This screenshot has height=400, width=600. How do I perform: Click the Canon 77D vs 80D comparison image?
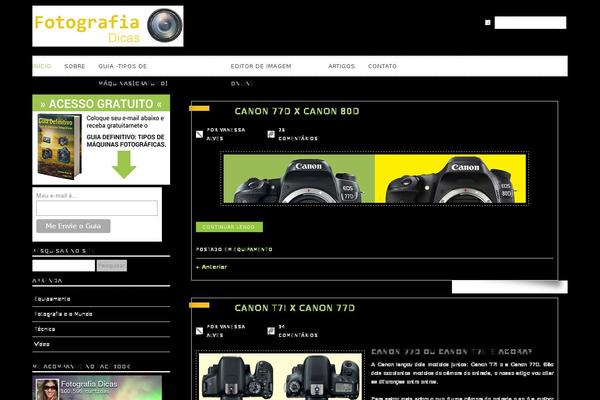(x=375, y=179)
